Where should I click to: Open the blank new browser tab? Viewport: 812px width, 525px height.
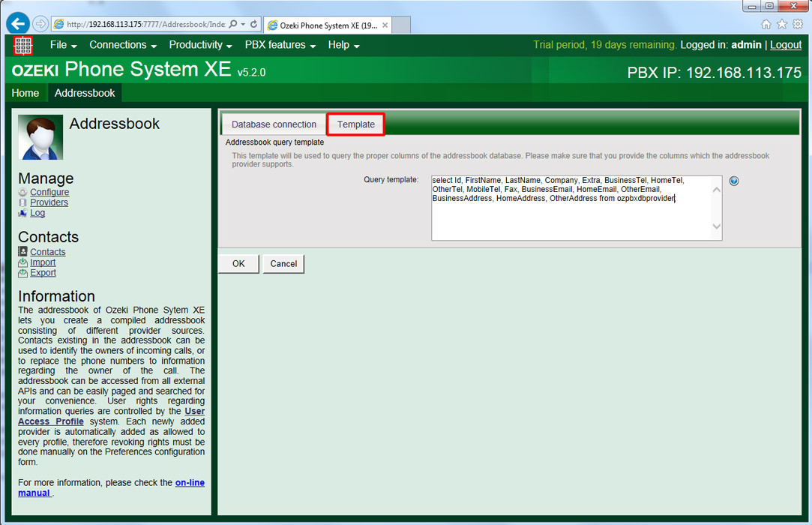click(x=401, y=25)
